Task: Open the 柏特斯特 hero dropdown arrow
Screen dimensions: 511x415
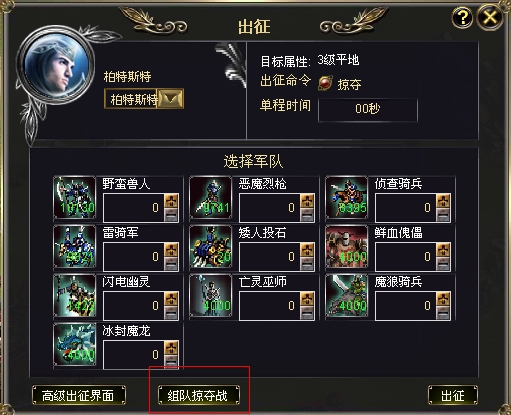Action: 171,99
